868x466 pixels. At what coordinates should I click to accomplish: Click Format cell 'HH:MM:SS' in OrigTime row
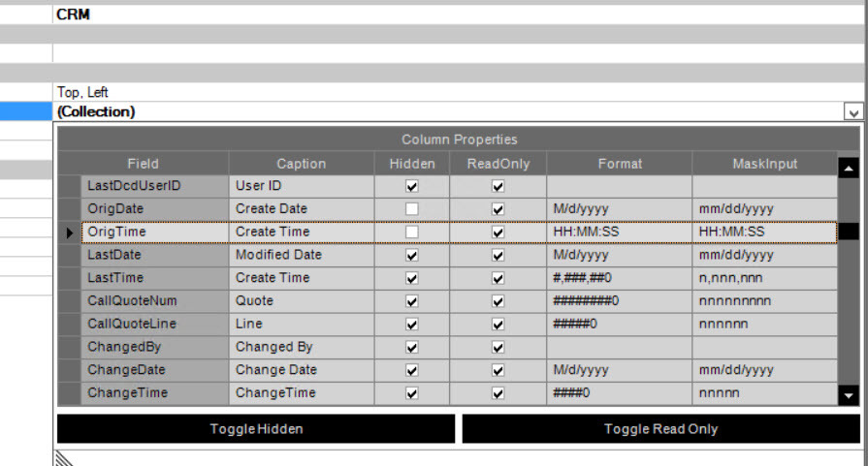click(x=620, y=233)
